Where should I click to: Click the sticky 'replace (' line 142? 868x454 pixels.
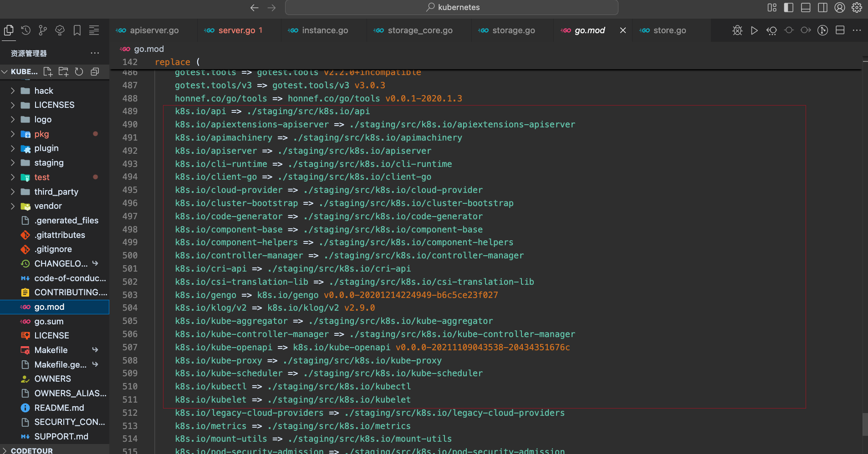(178, 62)
